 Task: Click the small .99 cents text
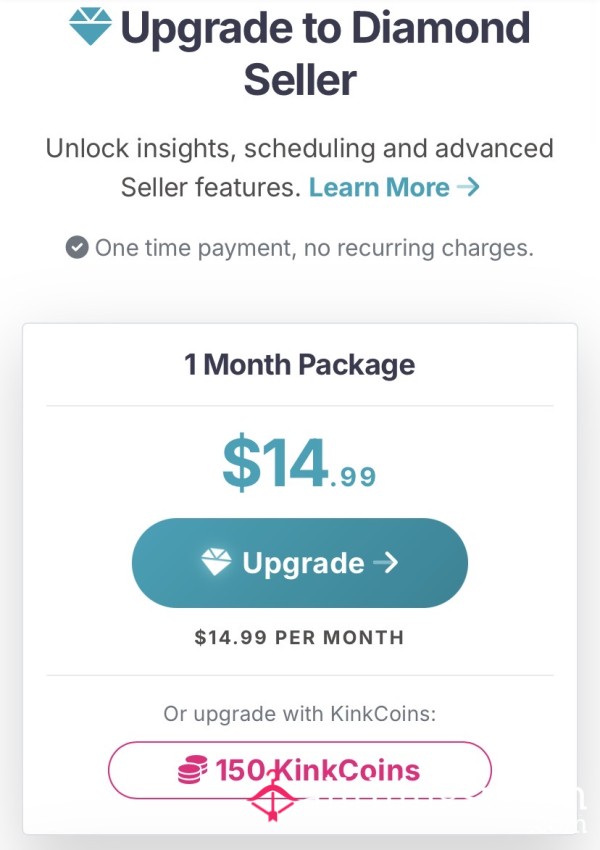pos(352,479)
